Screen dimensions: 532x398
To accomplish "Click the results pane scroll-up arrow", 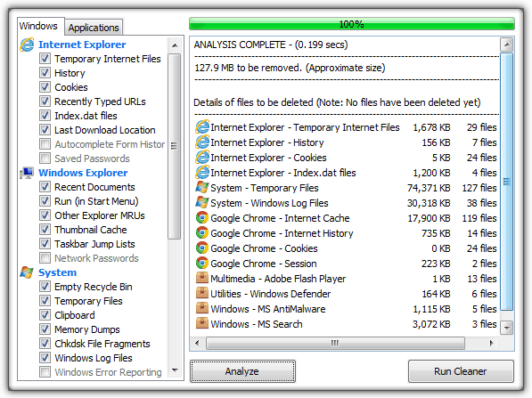I will [507, 45].
